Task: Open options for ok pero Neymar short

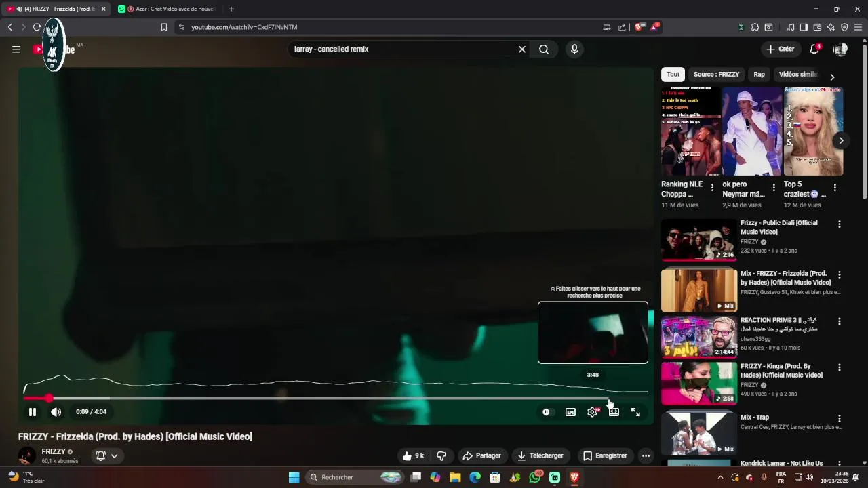Action: point(774,188)
